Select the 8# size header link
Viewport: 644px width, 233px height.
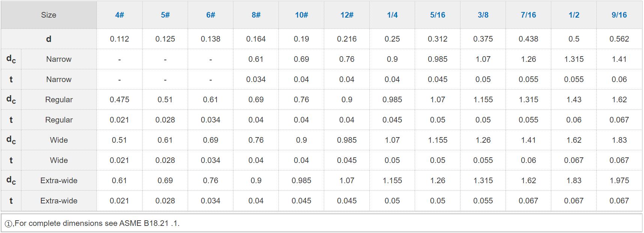tap(256, 15)
